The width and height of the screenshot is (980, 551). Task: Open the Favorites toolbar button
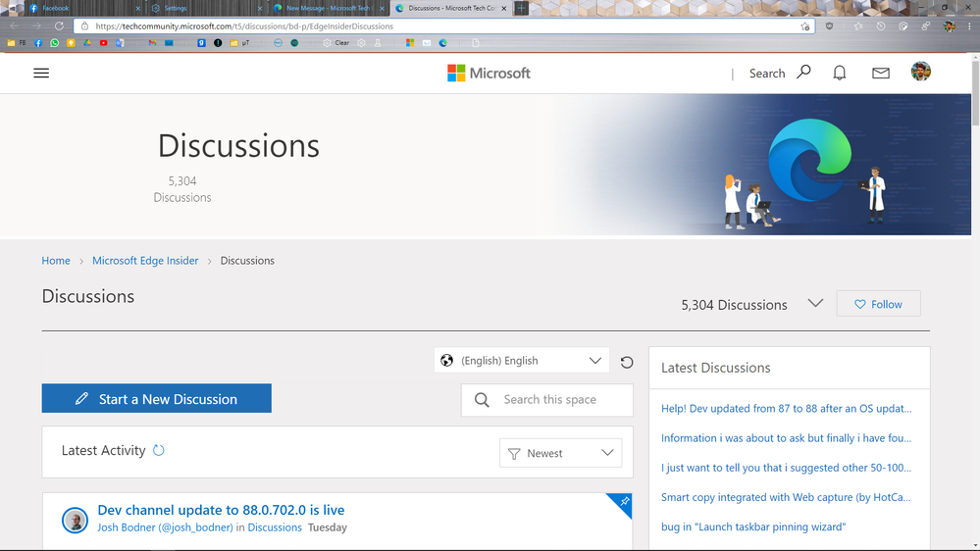coord(858,26)
